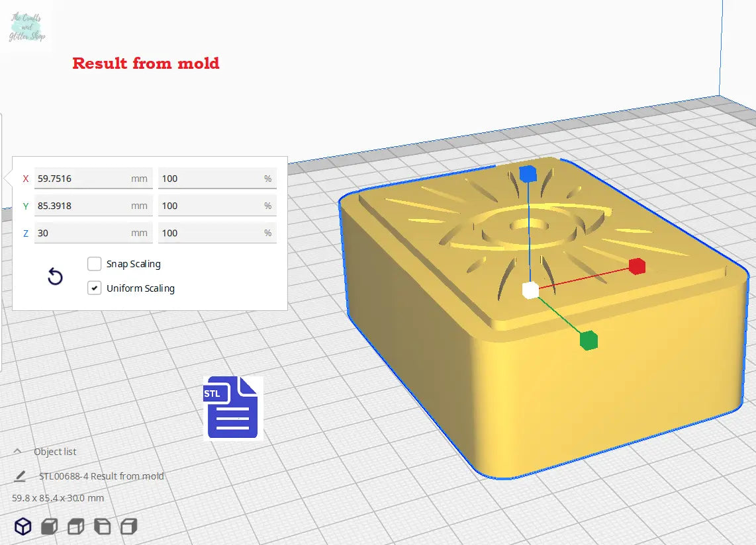Image resolution: width=756 pixels, height=545 pixels.
Task: Click the blue STL file icon
Action: coord(232,407)
